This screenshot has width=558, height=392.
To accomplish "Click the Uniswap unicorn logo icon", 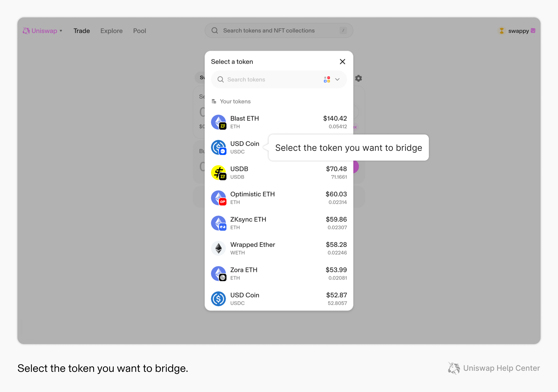I will click(26, 31).
